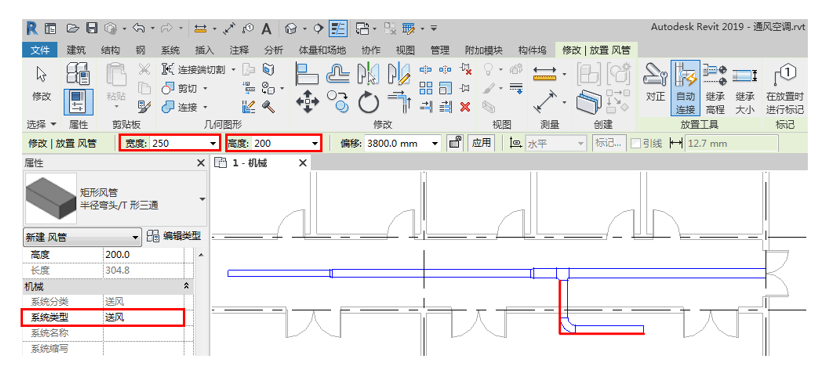Open the 系统 ribbon tab
The image size is (829, 371).
[x=170, y=50]
